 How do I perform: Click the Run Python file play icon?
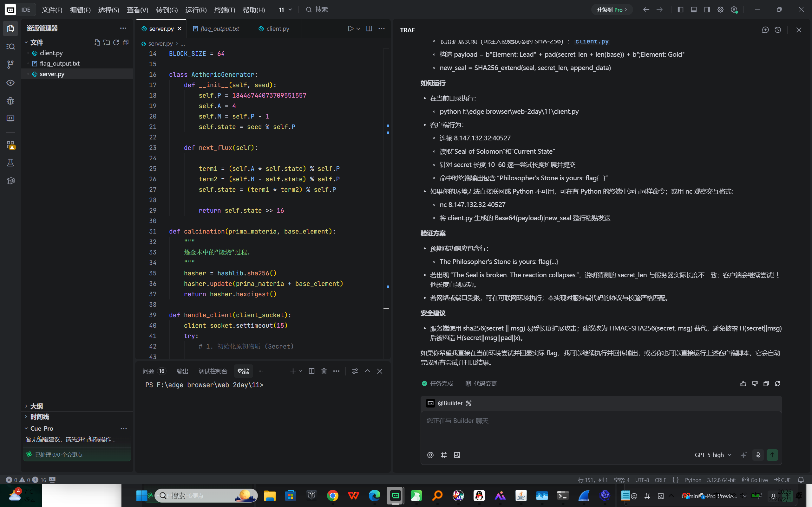(350, 29)
